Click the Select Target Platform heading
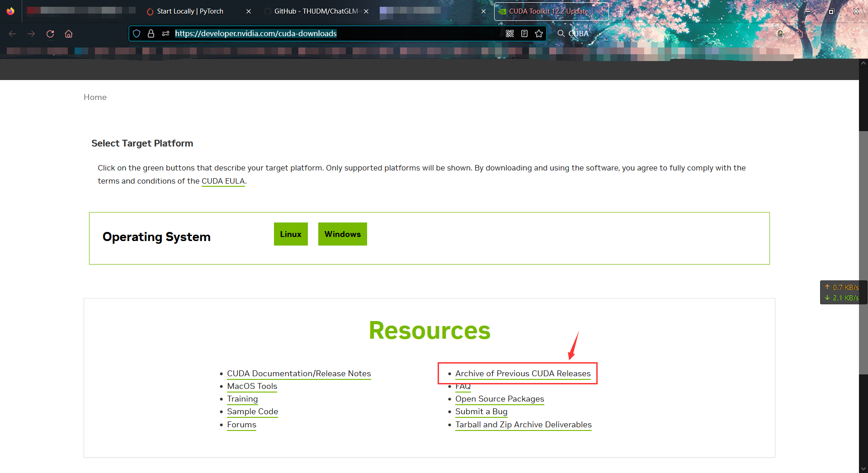This screenshot has width=868, height=473. click(x=142, y=143)
